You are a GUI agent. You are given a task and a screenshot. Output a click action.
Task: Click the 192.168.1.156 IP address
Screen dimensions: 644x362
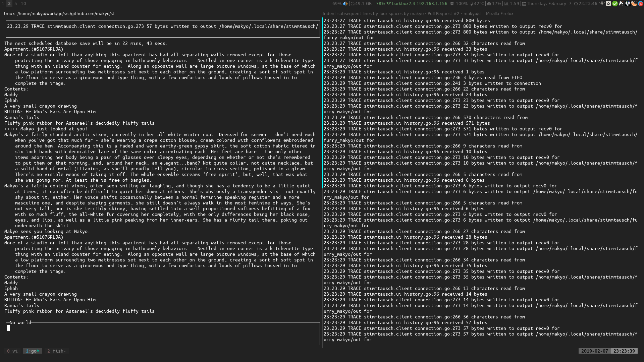coord(432,4)
